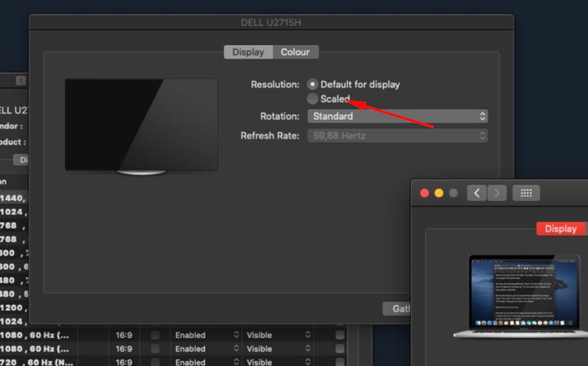The height and width of the screenshot is (366, 588).
Task: Select the row starting with 1200
Action: point(14,308)
